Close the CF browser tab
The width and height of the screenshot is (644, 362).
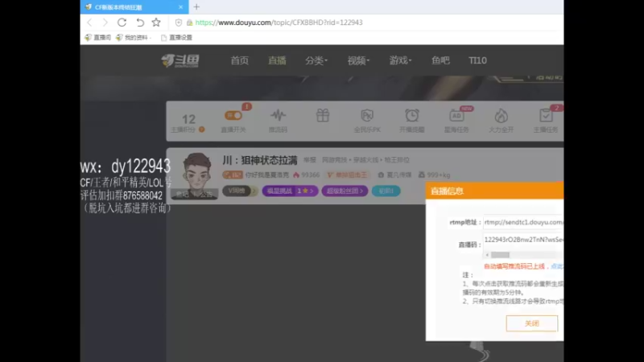pos(180,7)
